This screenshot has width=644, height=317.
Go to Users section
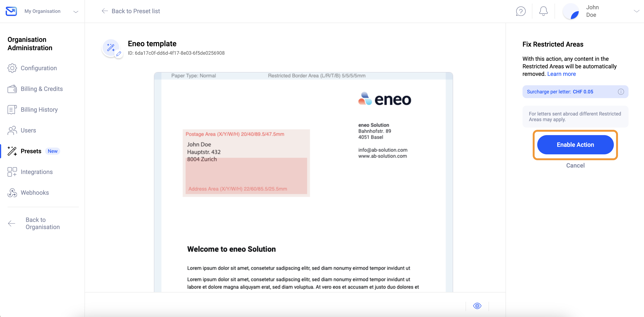22,130
